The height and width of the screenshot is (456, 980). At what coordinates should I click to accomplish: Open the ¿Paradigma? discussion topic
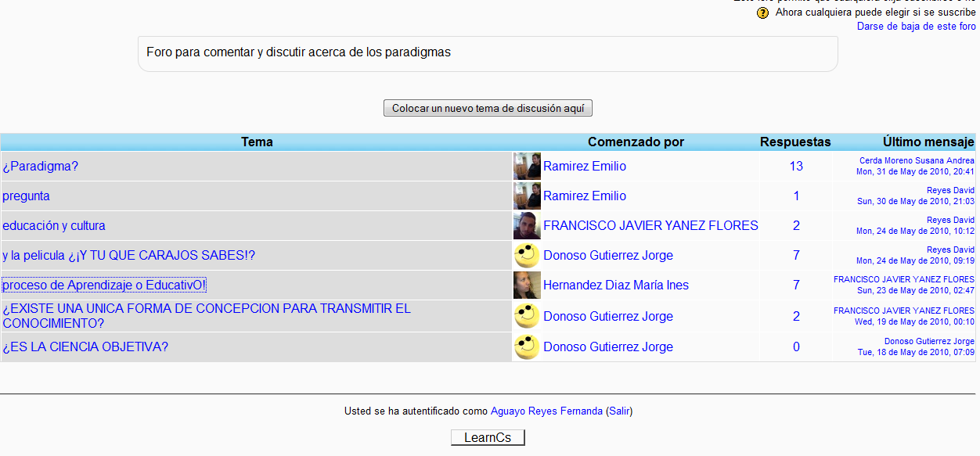[x=41, y=167]
